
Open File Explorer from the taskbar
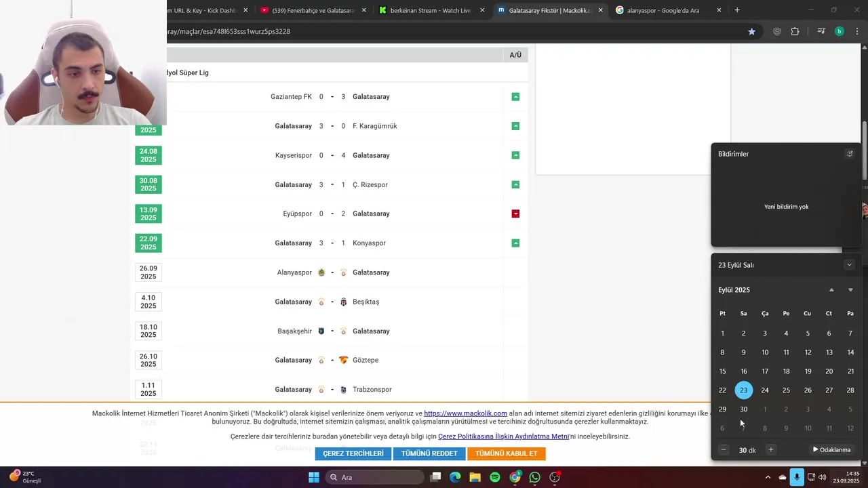[x=475, y=477]
